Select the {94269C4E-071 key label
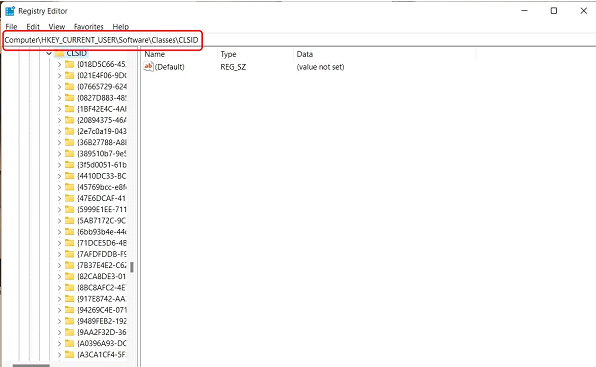The width and height of the screenshot is (596, 367). [x=101, y=310]
